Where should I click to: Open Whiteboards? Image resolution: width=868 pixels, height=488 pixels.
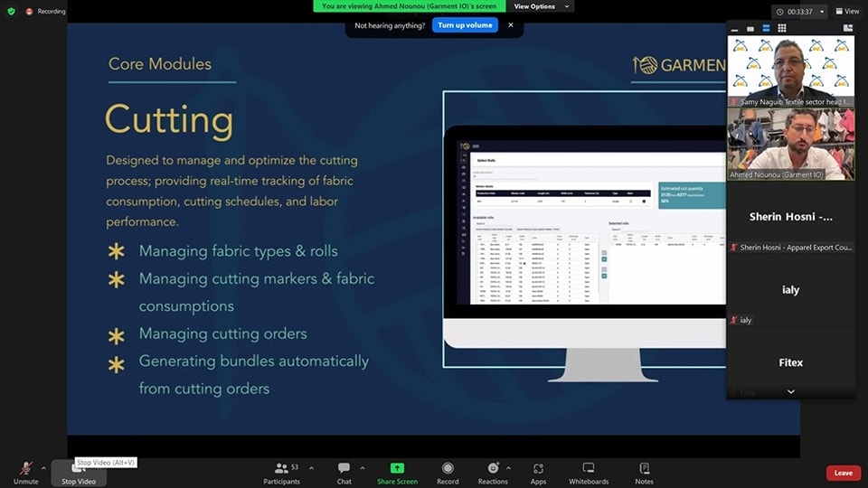pyautogui.click(x=589, y=472)
